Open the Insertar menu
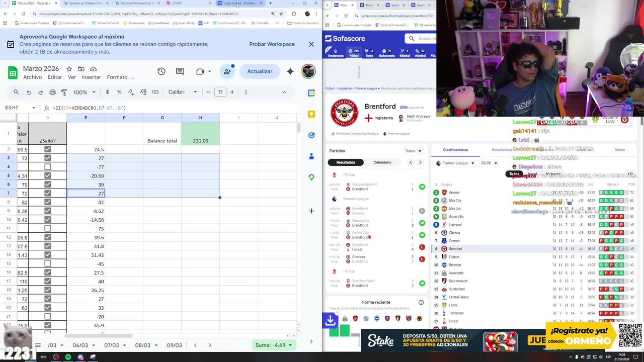The height and width of the screenshot is (362, 644). (92, 77)
